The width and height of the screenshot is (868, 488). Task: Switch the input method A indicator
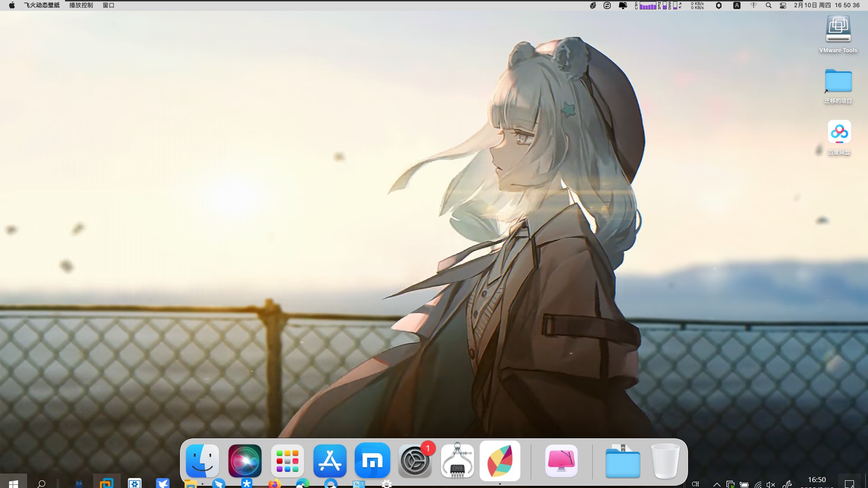point(736,5)
